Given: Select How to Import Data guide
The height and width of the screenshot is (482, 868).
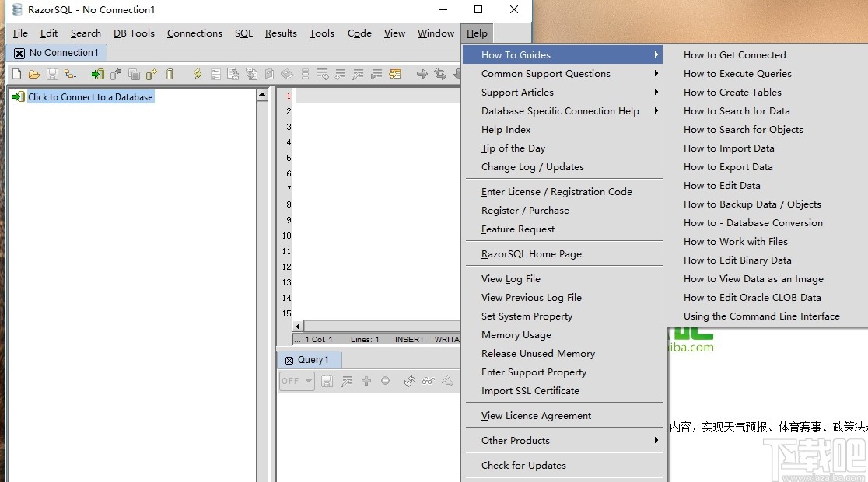Looking at the screenshot, I should [729, 148].
